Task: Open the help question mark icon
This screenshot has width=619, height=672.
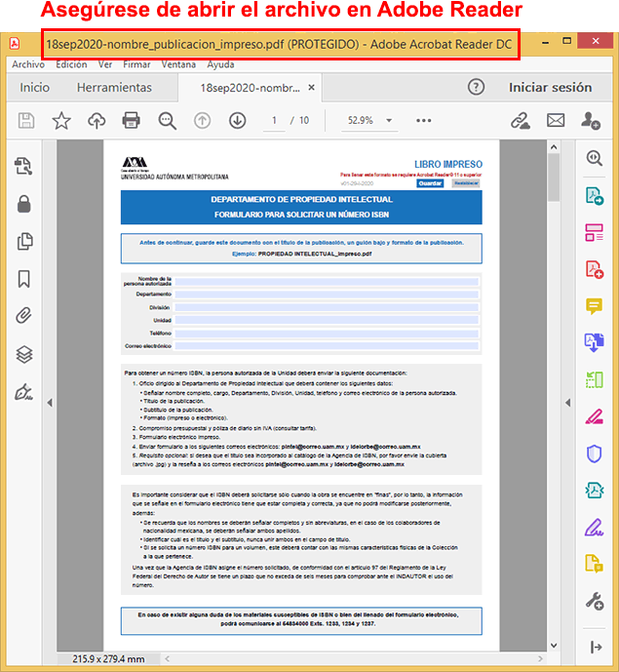Action: pyautogui.click(x=476, y=87)
